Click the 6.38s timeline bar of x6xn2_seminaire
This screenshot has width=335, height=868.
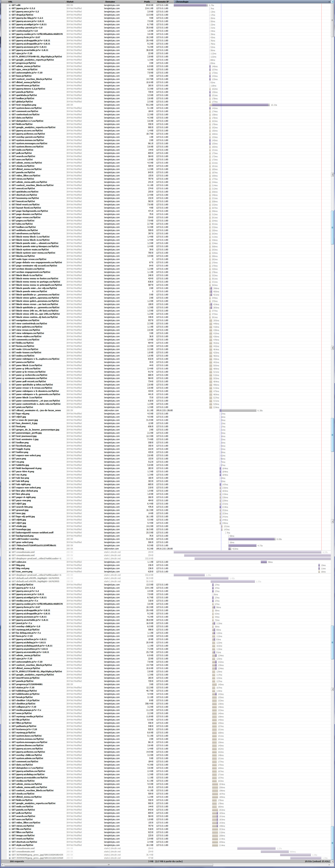(238, 410)
